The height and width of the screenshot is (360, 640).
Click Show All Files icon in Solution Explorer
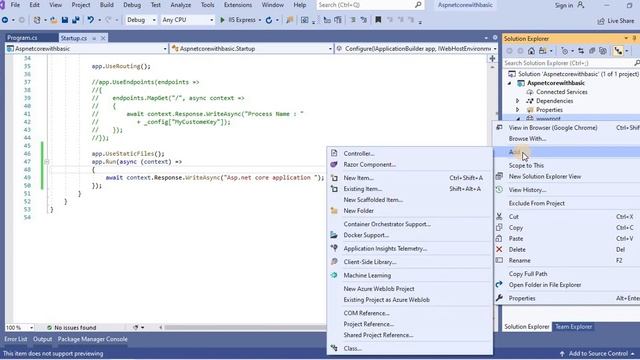(603, 51)
